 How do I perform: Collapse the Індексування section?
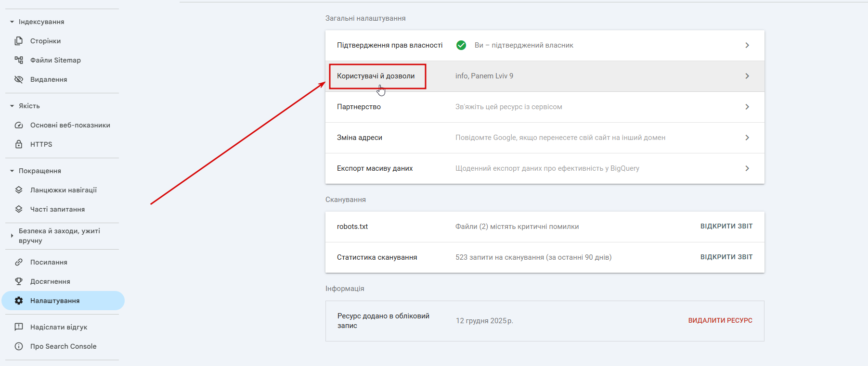[12, 22]
